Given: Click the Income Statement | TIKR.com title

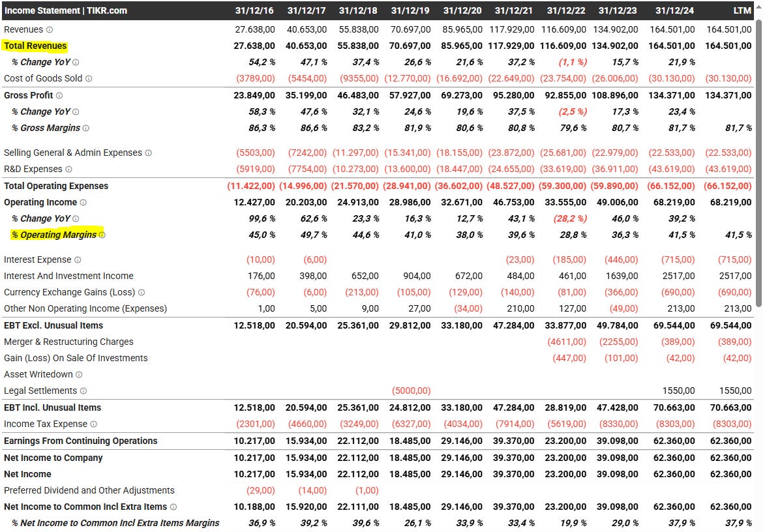Looking at the screenshot, I should pos(66,10).
